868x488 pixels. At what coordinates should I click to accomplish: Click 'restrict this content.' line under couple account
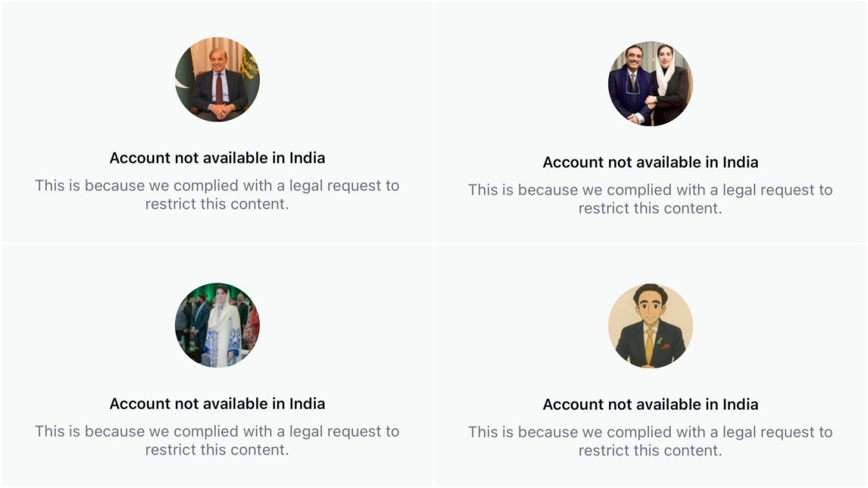click(x=650, y=208)
